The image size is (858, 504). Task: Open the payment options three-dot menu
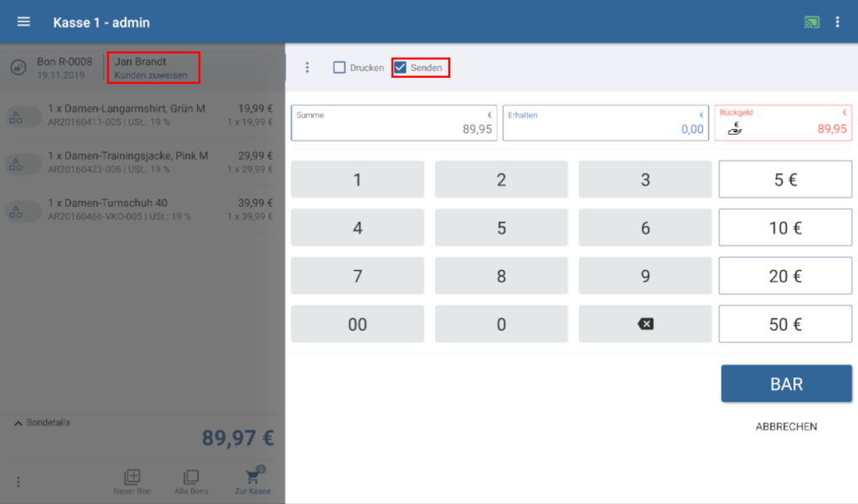tap(308, 68)
